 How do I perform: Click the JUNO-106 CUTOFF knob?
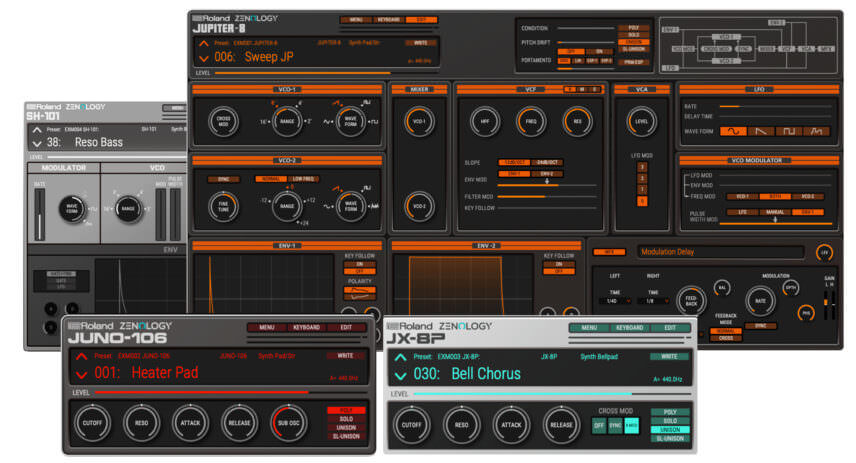click(x=92, y=423)
